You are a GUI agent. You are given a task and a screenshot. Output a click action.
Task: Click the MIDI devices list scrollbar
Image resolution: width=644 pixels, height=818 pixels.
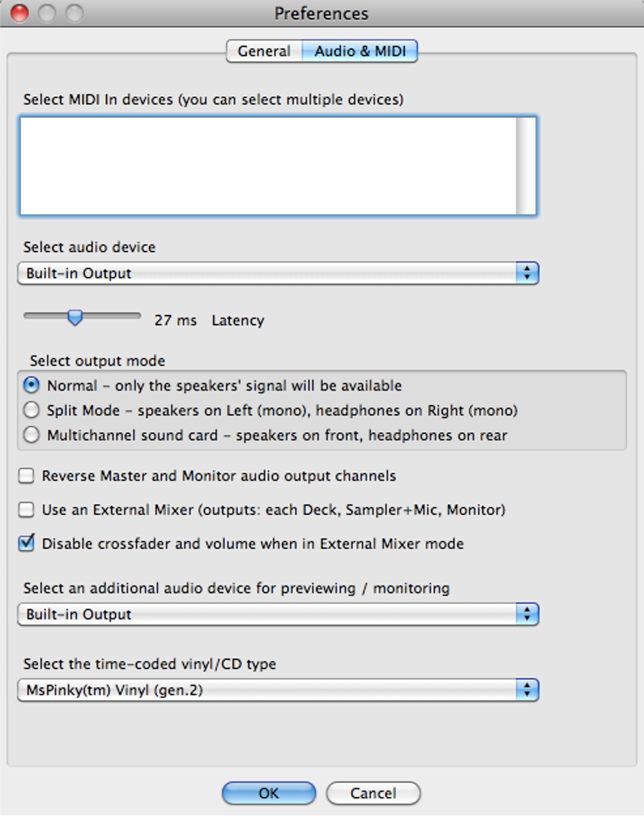(525, 165)
